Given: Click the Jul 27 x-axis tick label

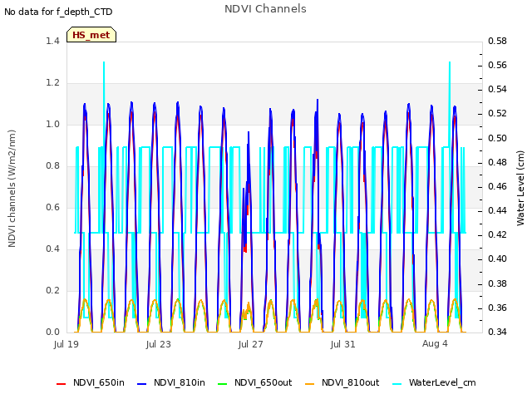Looking at the screenshot, I should pyautogui.click(x=251, y=344).
